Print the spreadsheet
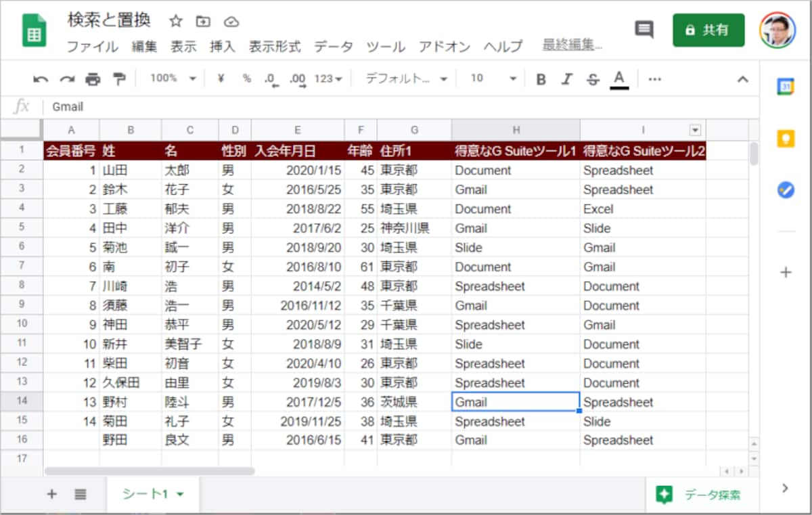 coord(93,79)
